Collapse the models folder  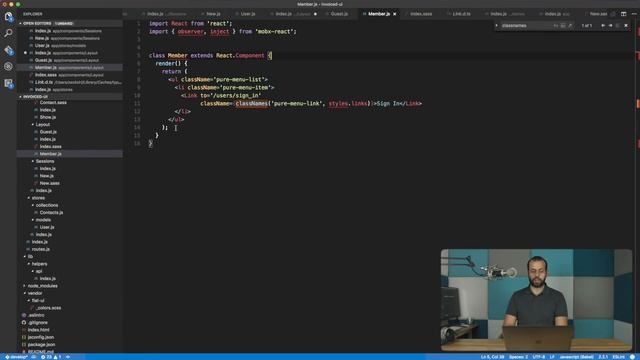pos(43,220)
